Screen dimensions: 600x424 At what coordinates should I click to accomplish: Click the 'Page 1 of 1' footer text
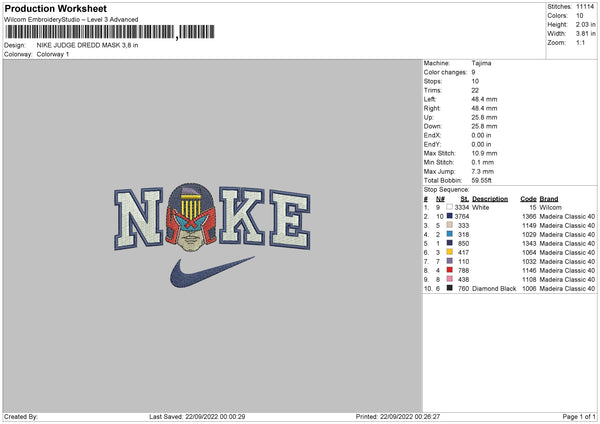click(x=579, y=417)
